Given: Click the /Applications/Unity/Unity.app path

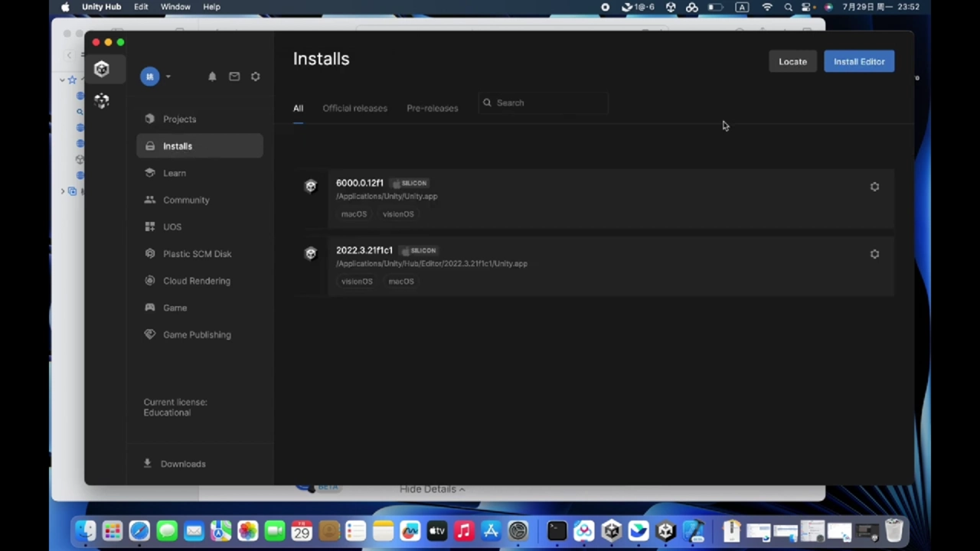Looking at the screenshot, I should point(387,197).
